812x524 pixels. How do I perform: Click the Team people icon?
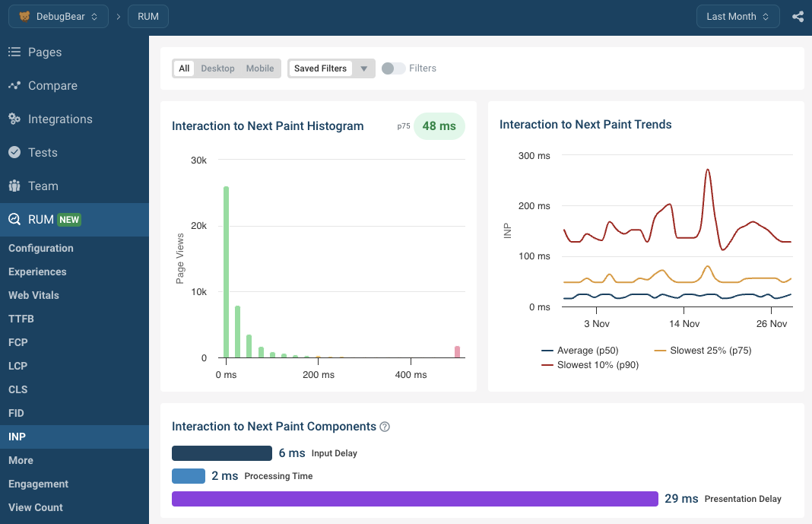pos(14,186)
